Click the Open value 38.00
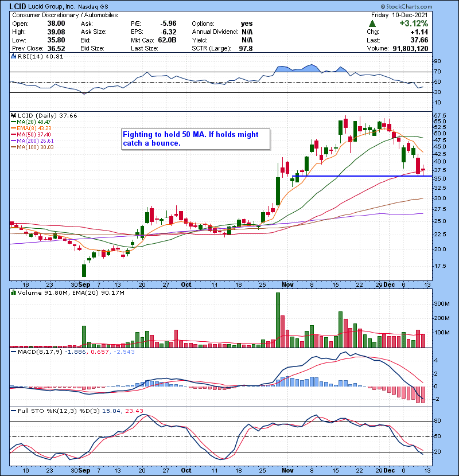459x476 pixels. 56,24
